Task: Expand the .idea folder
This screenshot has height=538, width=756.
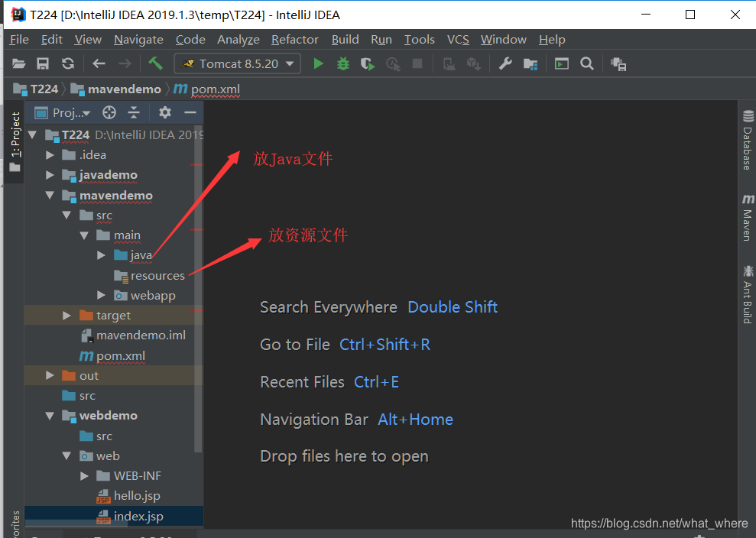Action: click(x=50, y=155)
